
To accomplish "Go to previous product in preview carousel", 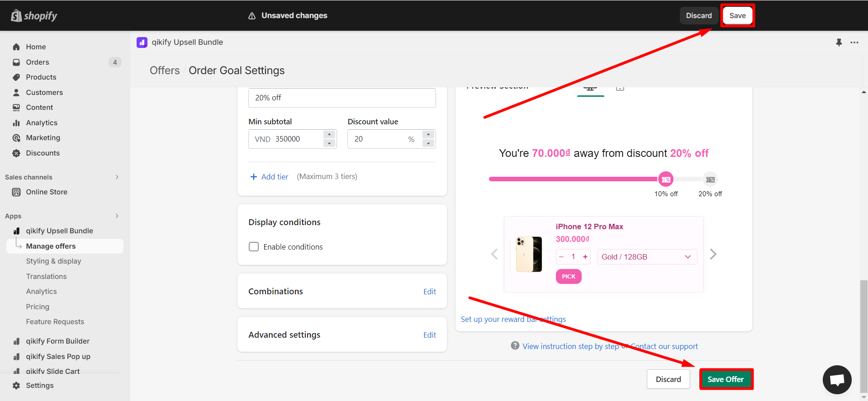I will pos(494,255).
